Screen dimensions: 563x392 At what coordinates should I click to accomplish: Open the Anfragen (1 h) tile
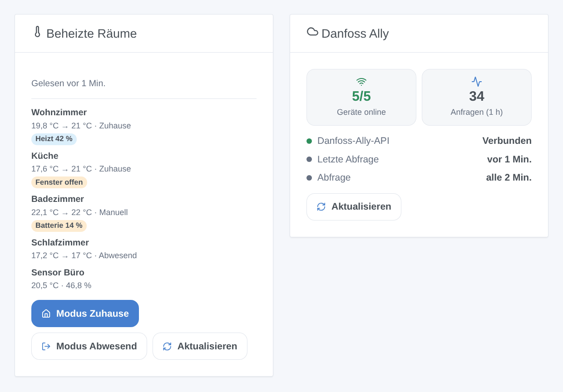477,97
